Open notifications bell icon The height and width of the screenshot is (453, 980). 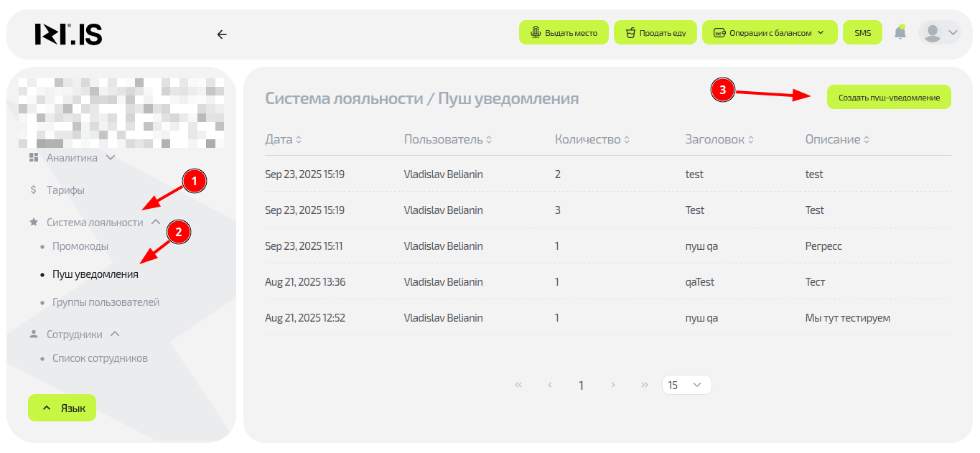coord(900,32)
